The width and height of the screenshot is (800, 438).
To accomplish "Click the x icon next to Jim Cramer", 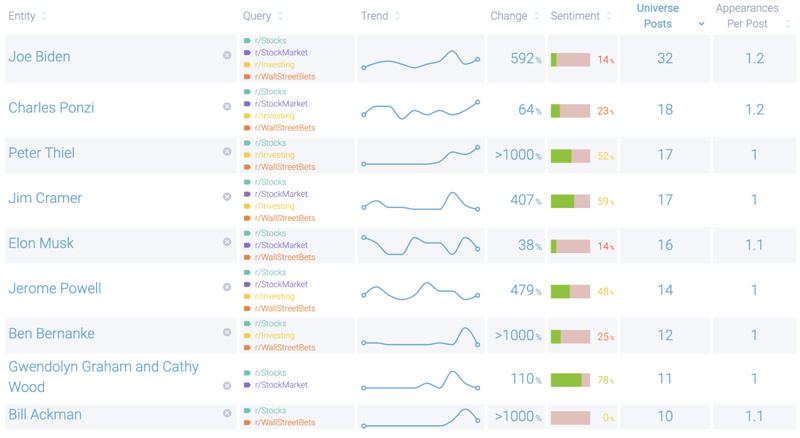I will [227, 197].
